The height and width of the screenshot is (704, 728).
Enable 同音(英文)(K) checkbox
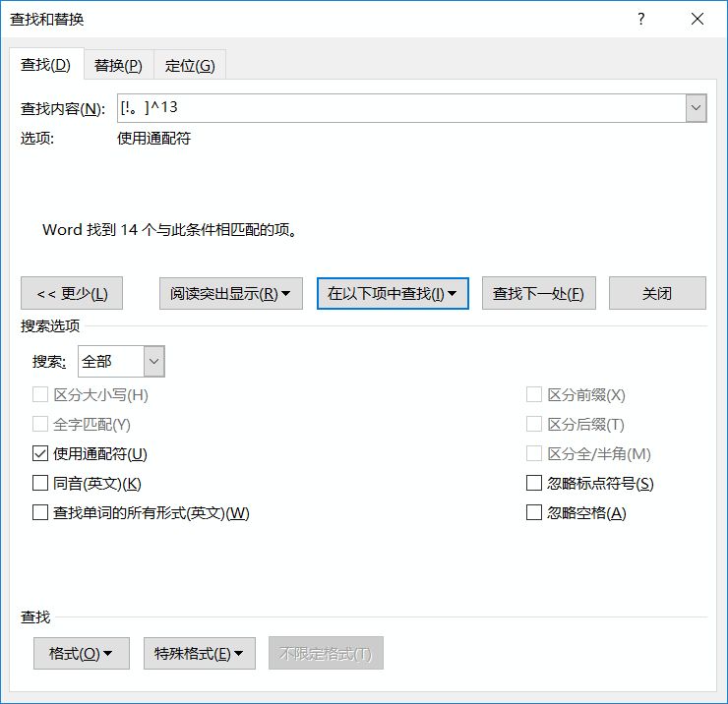click(40, 483)
